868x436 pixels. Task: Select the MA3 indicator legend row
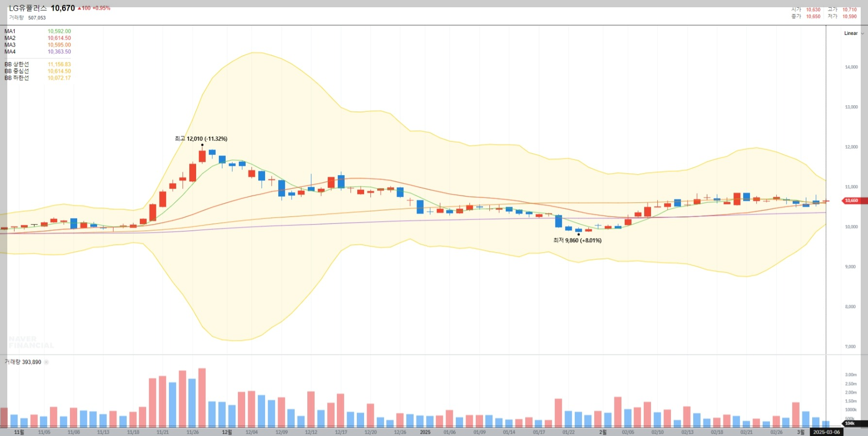pos(37,45)
